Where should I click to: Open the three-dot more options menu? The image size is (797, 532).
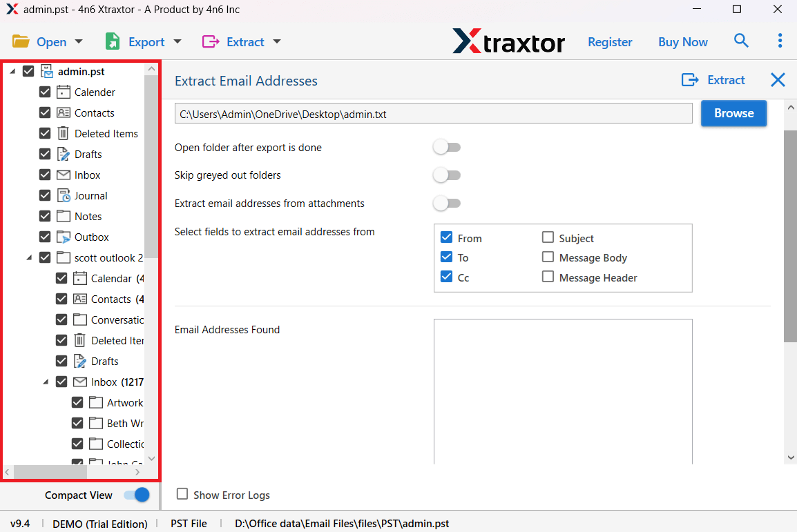[x=780, y=41]
